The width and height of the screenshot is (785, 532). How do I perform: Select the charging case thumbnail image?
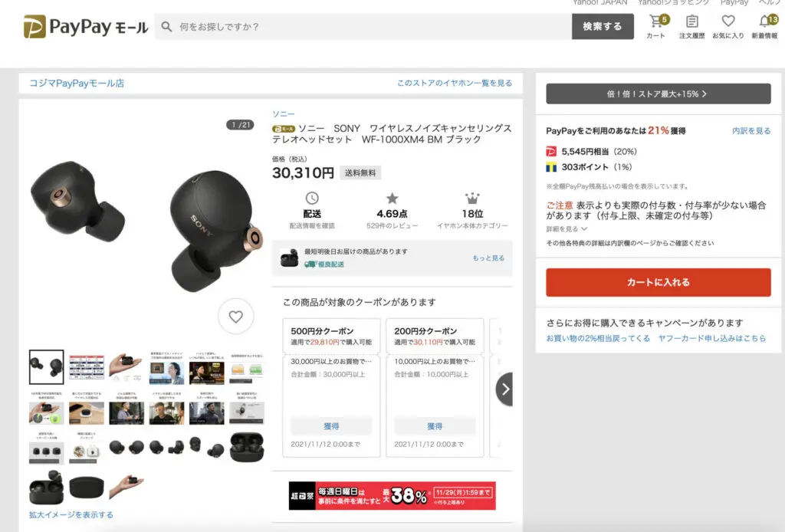(245, 446)
